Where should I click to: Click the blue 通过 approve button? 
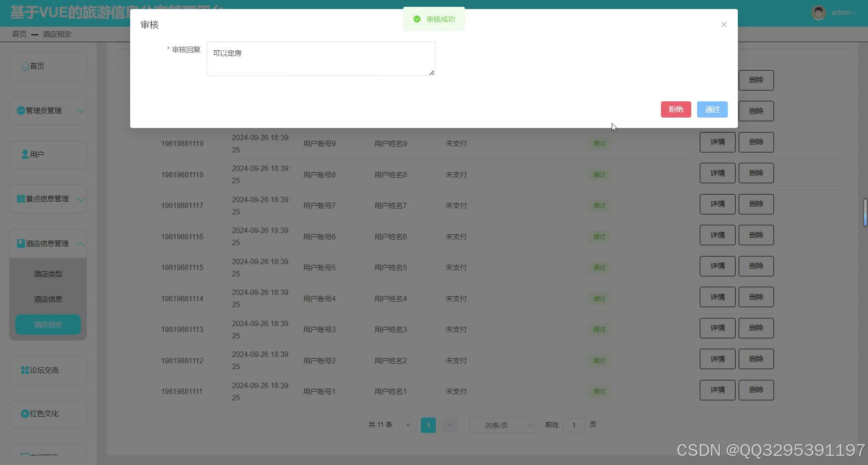(712, 109)
